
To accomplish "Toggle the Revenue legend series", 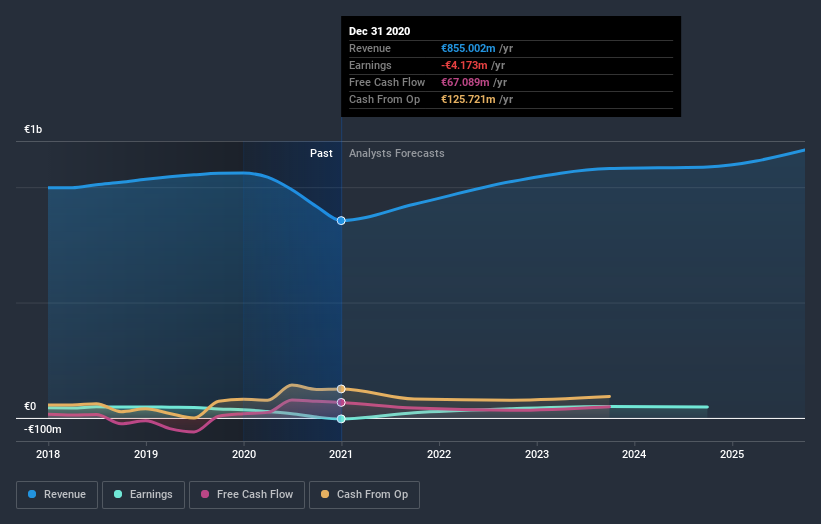I will tap(57, 495).
